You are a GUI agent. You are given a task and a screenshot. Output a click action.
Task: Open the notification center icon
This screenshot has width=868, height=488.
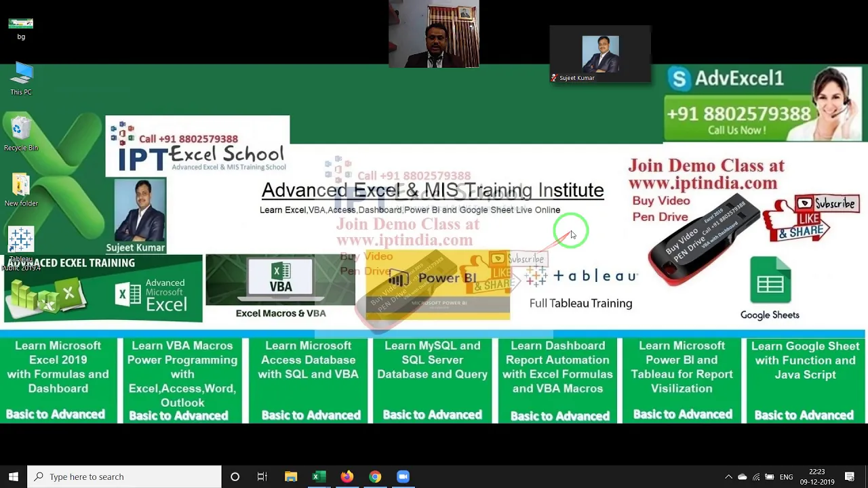pos(850,476)
